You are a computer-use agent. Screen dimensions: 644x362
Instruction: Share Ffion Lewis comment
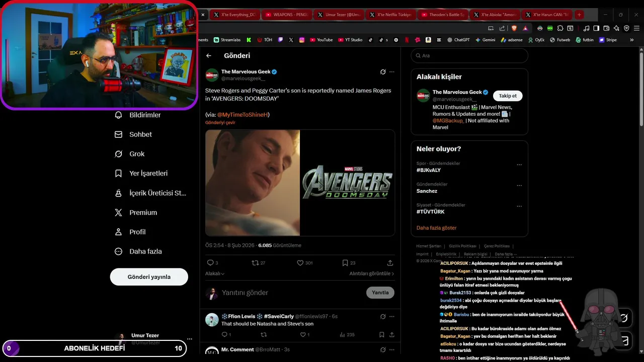click(x=391, y=334)
